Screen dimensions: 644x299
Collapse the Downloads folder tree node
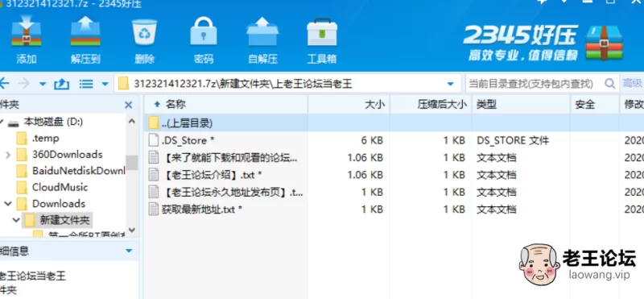[x=8, y=204]
